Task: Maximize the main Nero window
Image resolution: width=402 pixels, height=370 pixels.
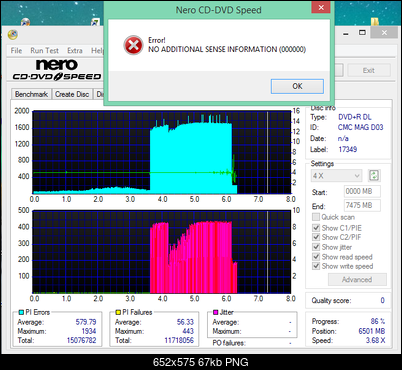Action: tap(362, 33)
